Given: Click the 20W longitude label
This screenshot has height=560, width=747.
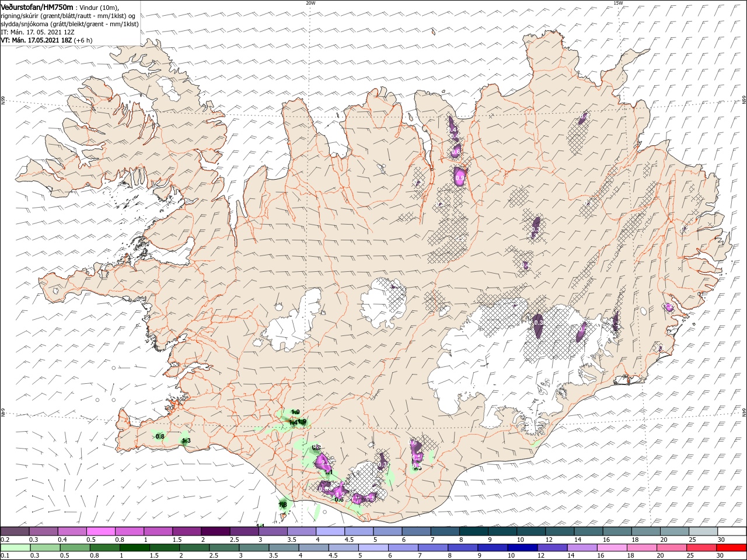Looking at the screenshot, I should (x=310, y=3).
